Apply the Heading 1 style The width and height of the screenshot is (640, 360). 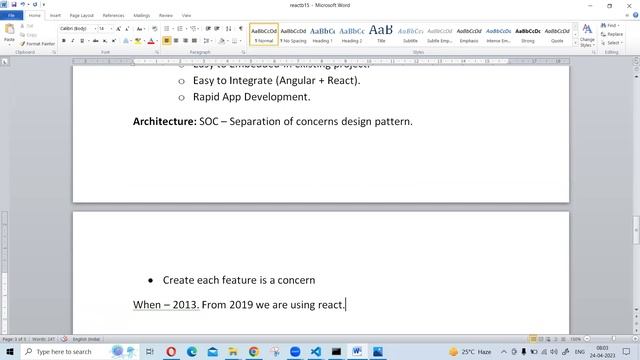point(322,34)
